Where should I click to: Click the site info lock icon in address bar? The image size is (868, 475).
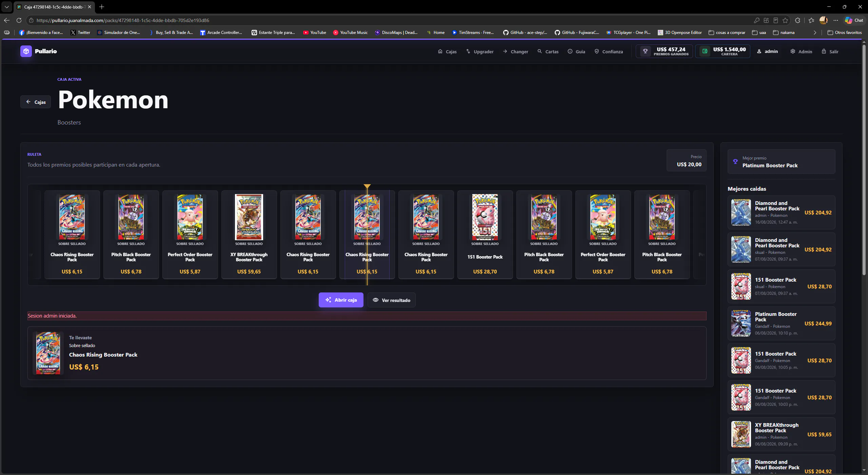point(31,20)
